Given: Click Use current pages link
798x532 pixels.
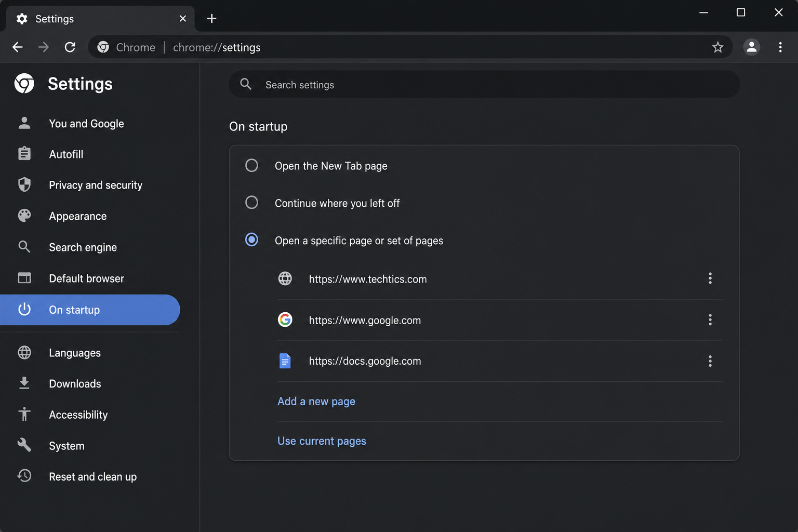Looking at the screenshot, I should tap(322, 441).
